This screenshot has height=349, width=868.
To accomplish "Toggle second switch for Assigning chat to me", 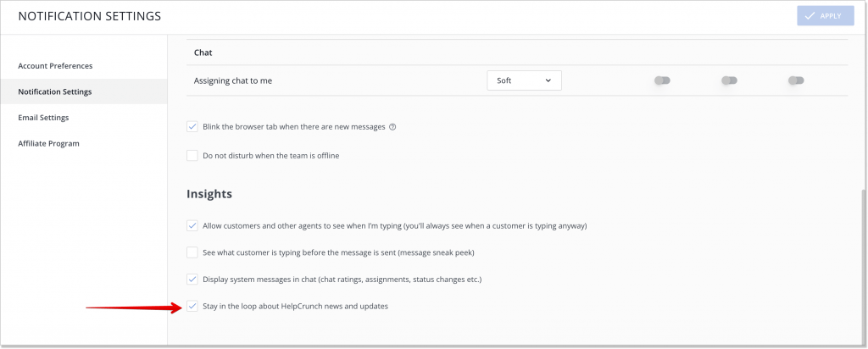I will [729, 80].
